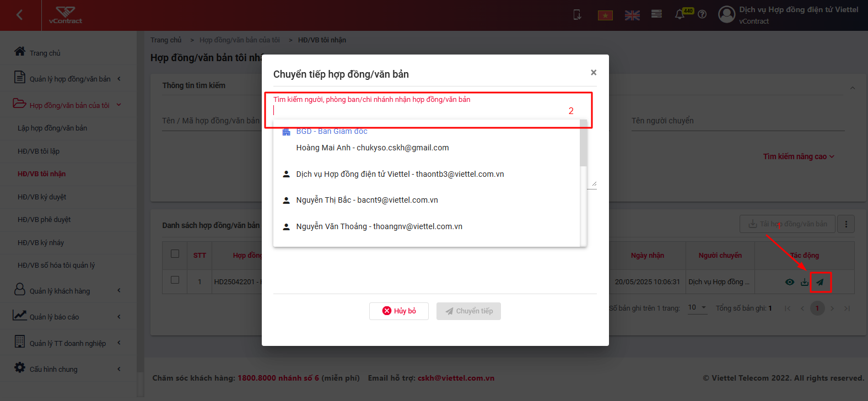Select BGD - Ban Giám đốc department
Screen dimensions: 868x401
click(332, 132)
